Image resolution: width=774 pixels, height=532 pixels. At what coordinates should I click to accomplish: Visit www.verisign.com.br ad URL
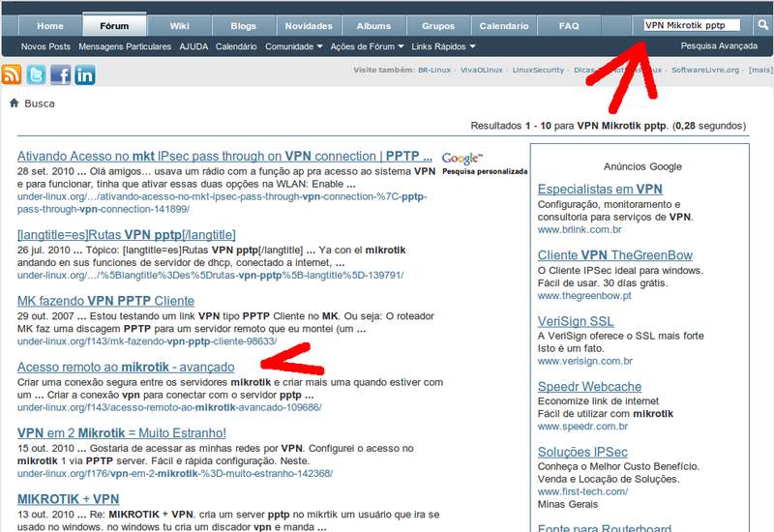(585, 361)
